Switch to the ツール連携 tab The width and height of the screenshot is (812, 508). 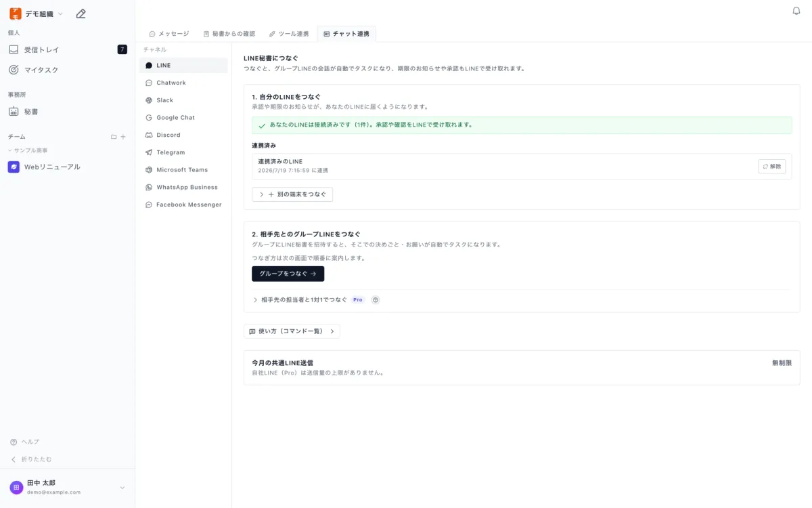pos(289,34)
